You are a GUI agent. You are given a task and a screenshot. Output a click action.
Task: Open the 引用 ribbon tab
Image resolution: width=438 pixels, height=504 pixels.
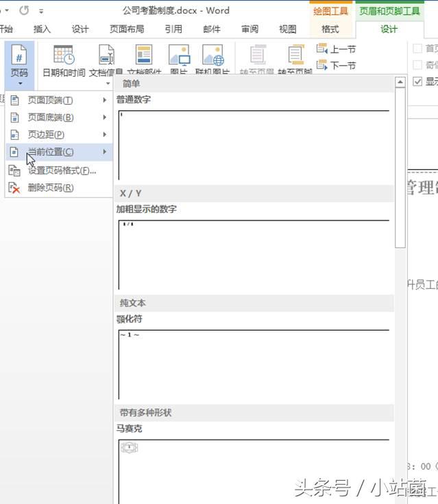pyautogui.click(x=173, y=29)
